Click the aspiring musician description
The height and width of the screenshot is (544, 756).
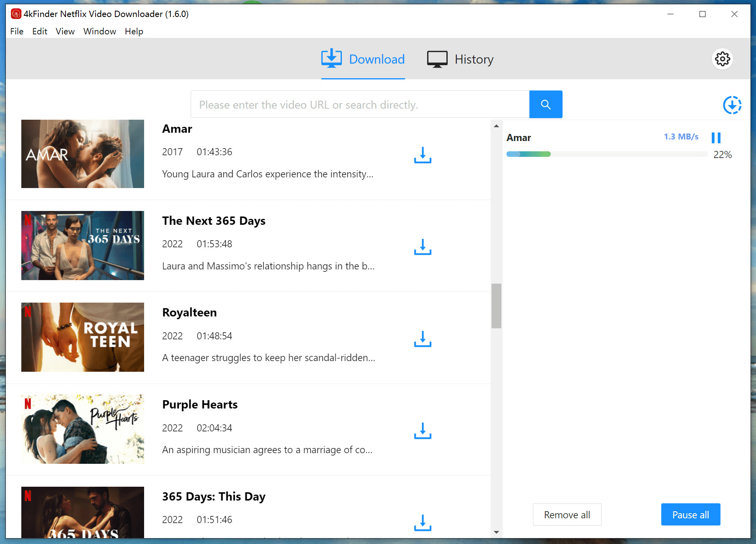pyautogui.click(x=267, y=450)
